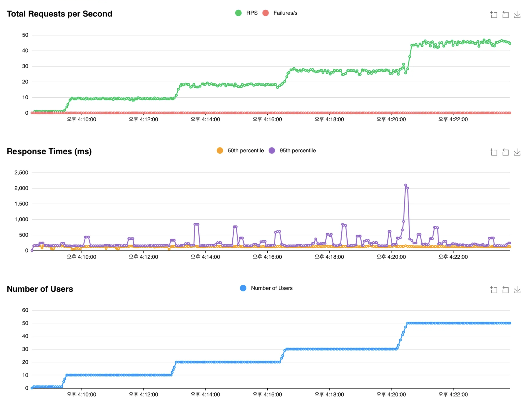Enable area zoom on Response Times chart
Screen dimensions: 532x413
coord(494,152)
